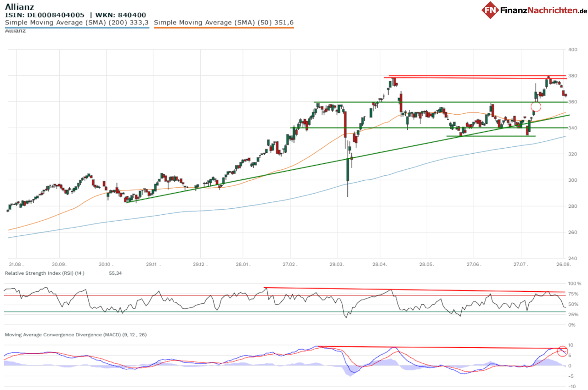Click the MACD -5 axis label
The image size is (588, 390).
[x=572, y=376]
